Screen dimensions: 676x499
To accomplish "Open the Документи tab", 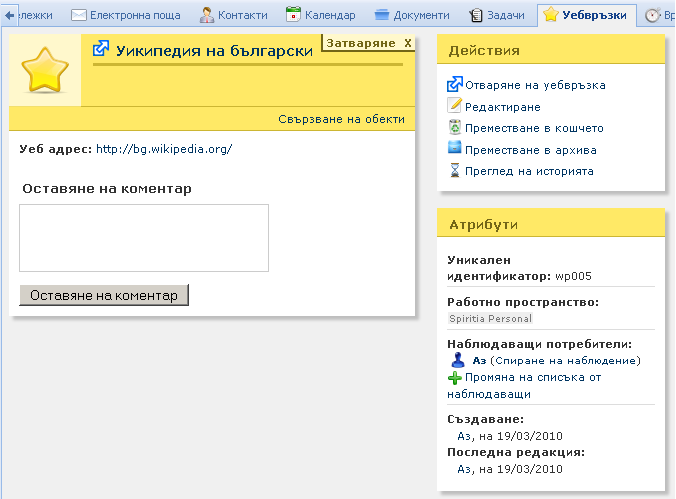I will (x=412, y=15).
